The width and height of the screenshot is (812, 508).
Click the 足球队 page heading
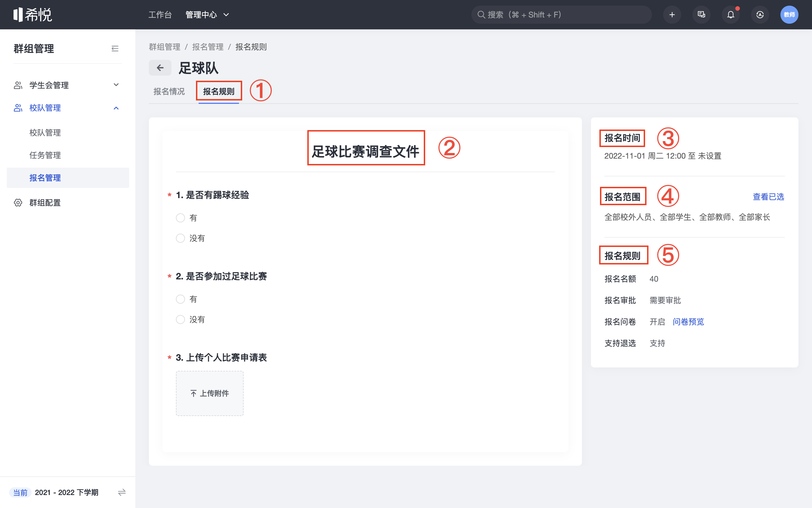coord(198,68)
